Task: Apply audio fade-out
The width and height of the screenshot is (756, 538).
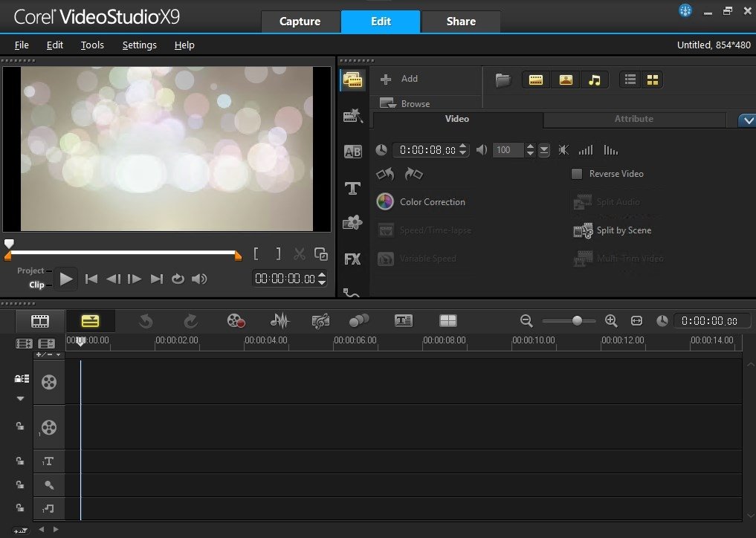Action: tap(610, 150)
